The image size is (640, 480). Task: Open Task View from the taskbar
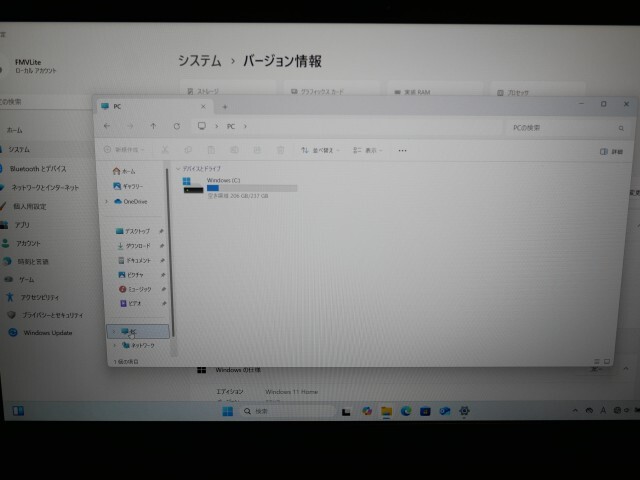coord(346,411)
